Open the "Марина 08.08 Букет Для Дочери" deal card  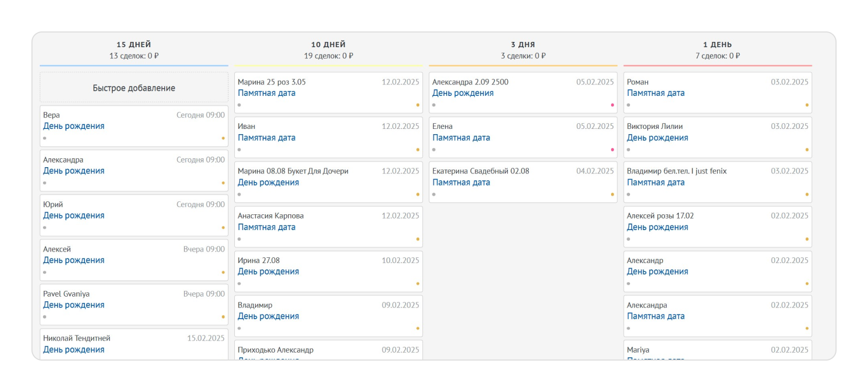coord(292,171)
